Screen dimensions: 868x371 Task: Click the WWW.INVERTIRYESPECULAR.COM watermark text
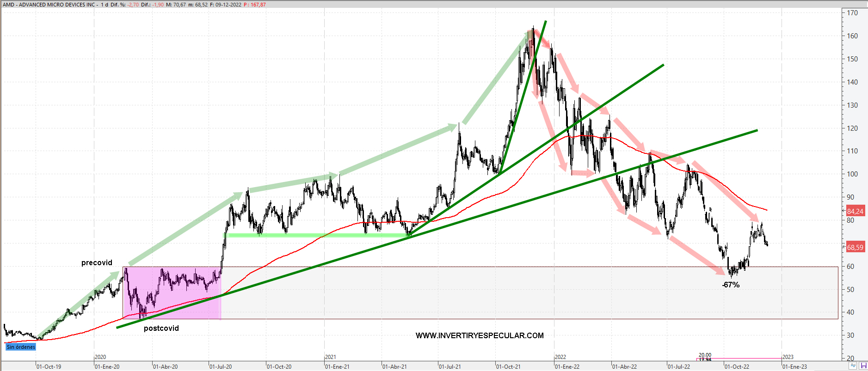480,336
